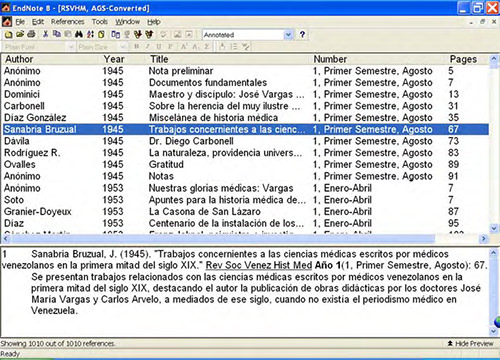
Task: Click the Paste clipboard icon
Action: (68, 34)
